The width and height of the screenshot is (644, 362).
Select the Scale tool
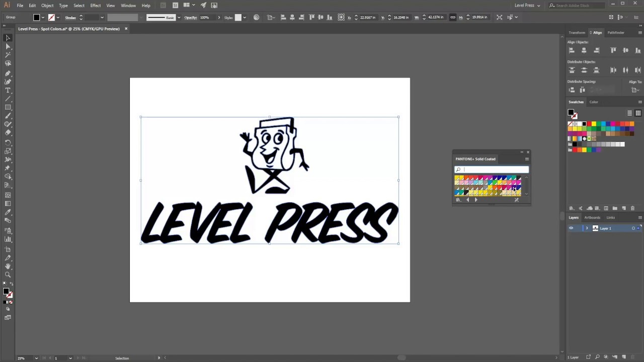(x=8, y=151)
